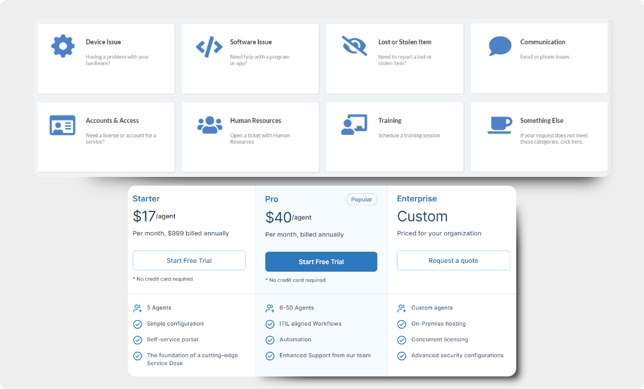The width and height of the screenshot is (644, 389).
Task: Open the Software Issue card title
Action: pyautogui.click(x=251, y=42)
